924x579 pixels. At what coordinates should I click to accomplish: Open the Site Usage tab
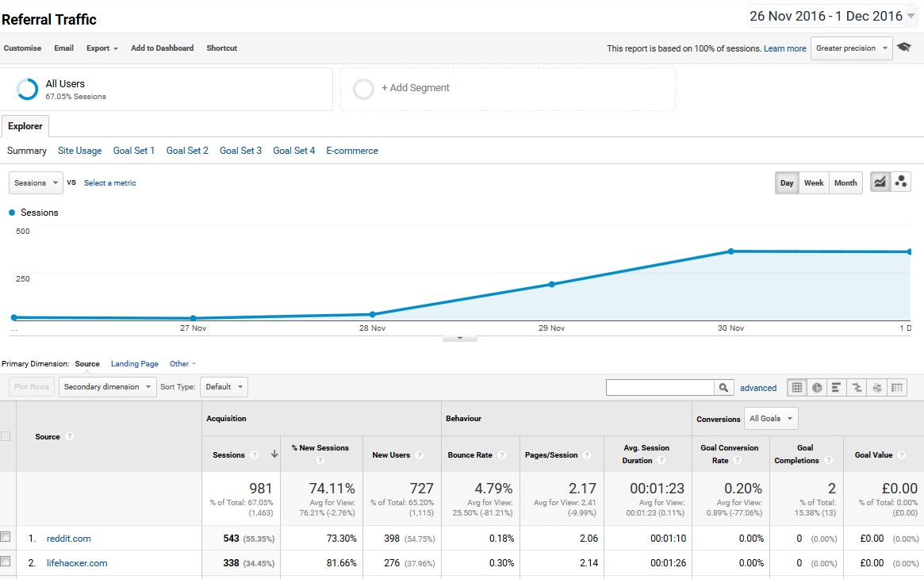click(x=79, y=151)
